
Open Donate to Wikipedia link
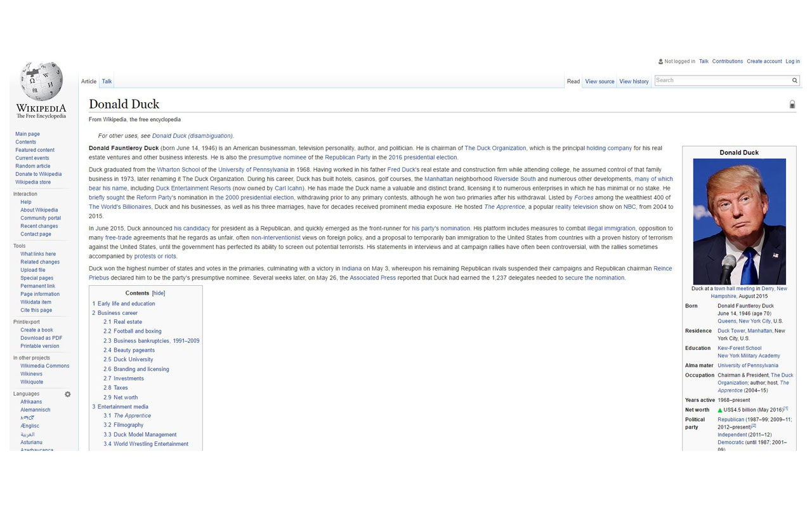click(39, 174)
